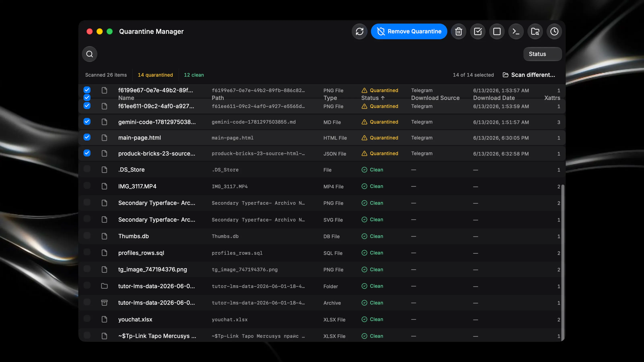Toggle sort on Status column header
This screenshot has height=362, width=644.
[373, 98]
